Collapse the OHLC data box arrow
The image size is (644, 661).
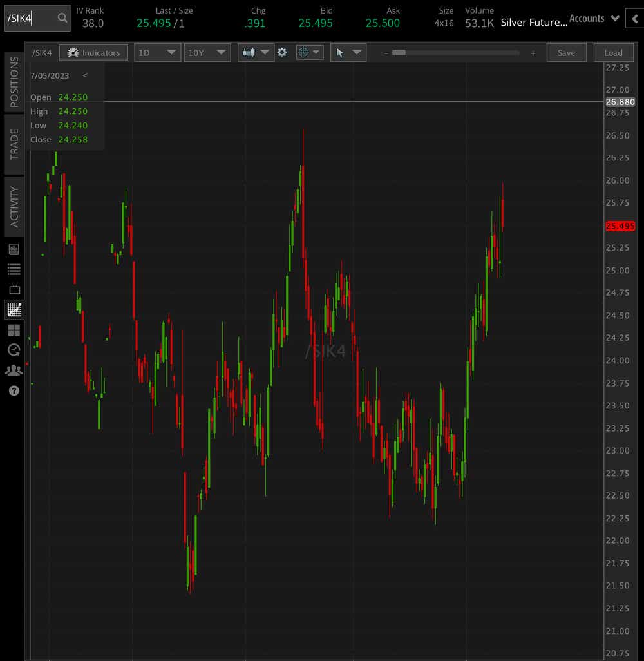tap(85, 75)
